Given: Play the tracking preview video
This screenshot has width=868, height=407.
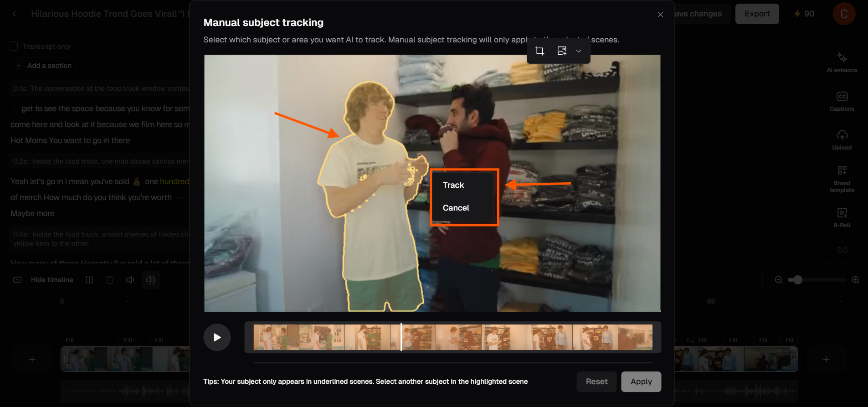Looking at the screenshot, I should click(217, 337).
